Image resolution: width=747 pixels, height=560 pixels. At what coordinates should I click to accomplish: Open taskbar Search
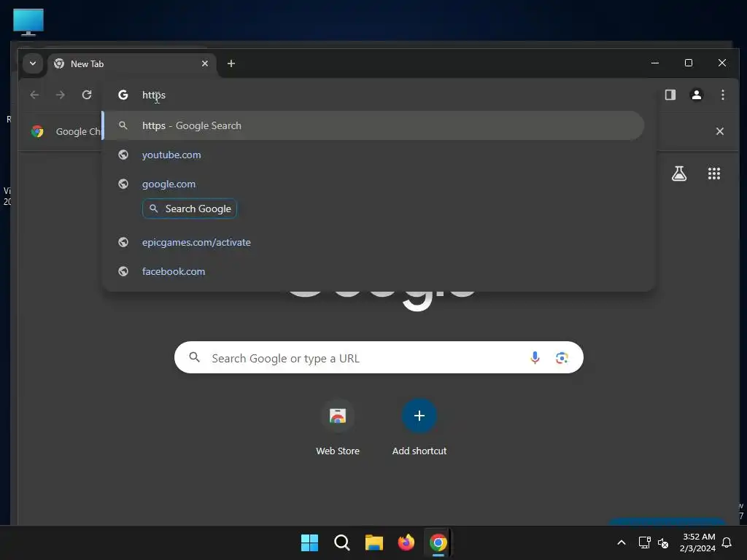point(341,542)
